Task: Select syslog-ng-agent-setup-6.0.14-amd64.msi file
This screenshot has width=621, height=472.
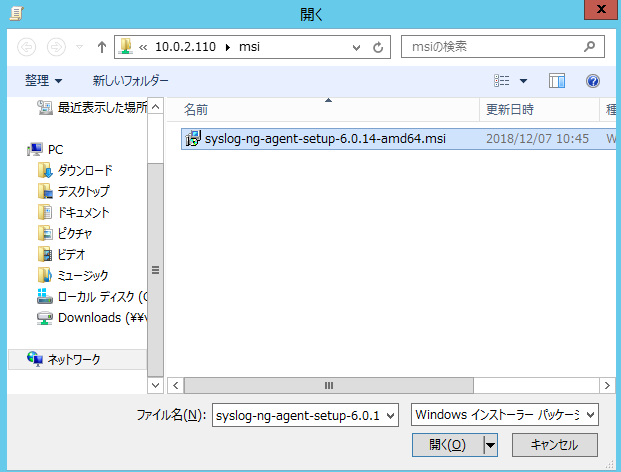Action: coord(398,139)
